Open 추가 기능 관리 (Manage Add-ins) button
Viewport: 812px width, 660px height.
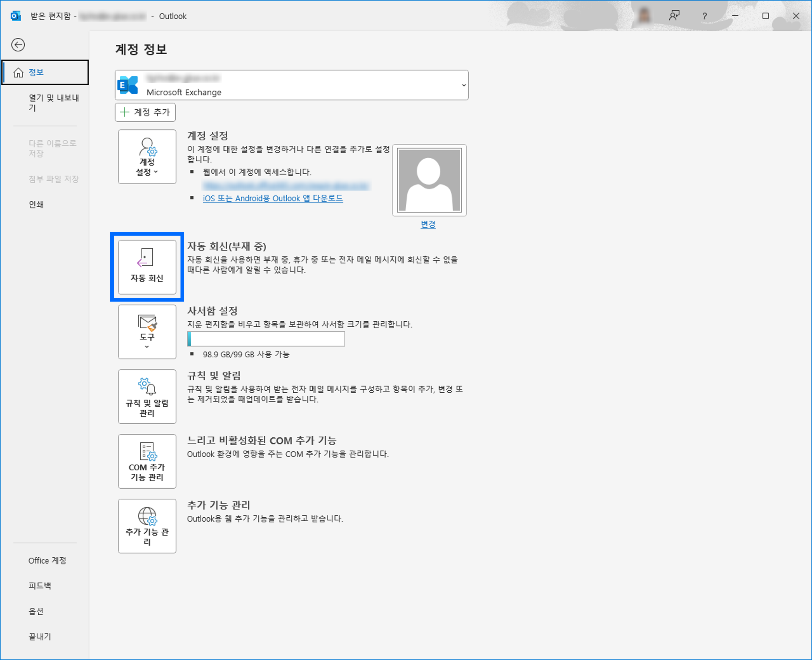point(147,526)
